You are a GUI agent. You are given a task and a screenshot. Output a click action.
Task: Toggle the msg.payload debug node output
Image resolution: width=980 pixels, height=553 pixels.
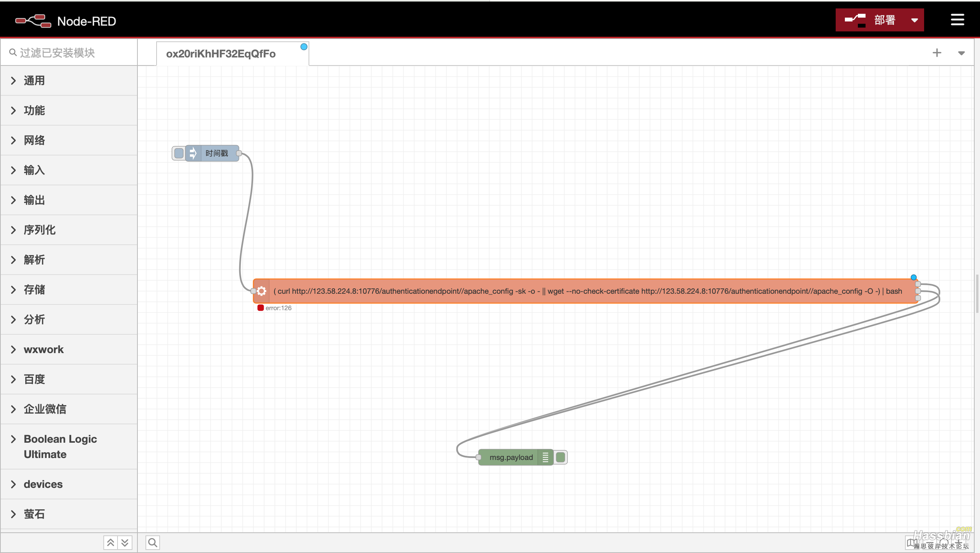pyautogui.click(x=560, y=457)
